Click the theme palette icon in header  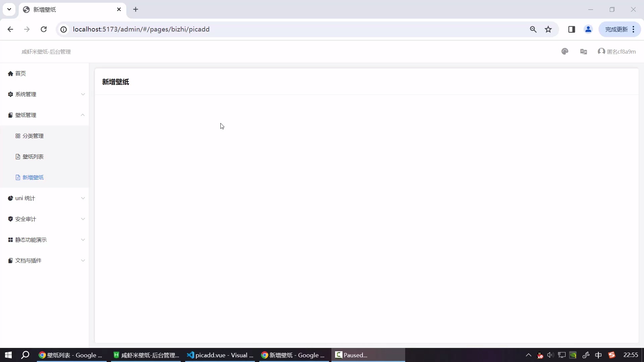click(x=565, y=51)
